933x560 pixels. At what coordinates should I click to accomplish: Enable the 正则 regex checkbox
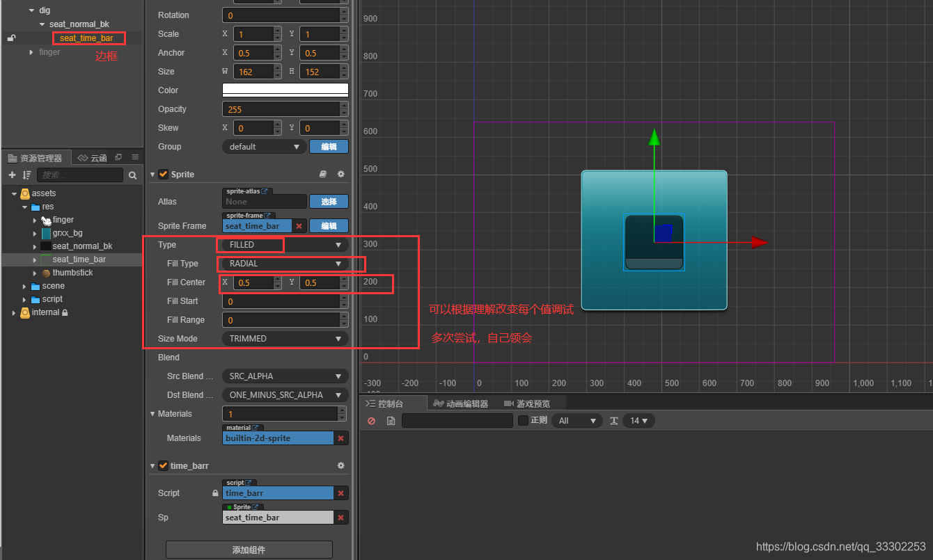click(524, 420)
